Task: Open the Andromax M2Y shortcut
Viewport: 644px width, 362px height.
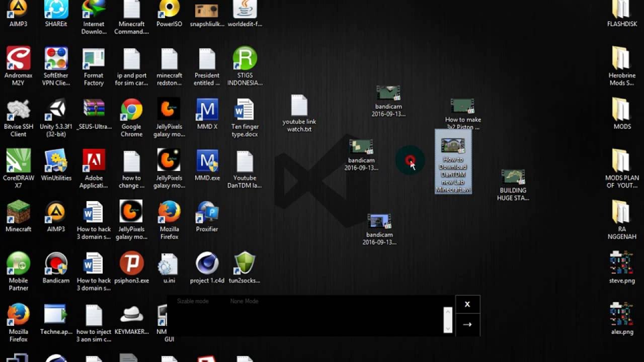Action: coord(18,66)
